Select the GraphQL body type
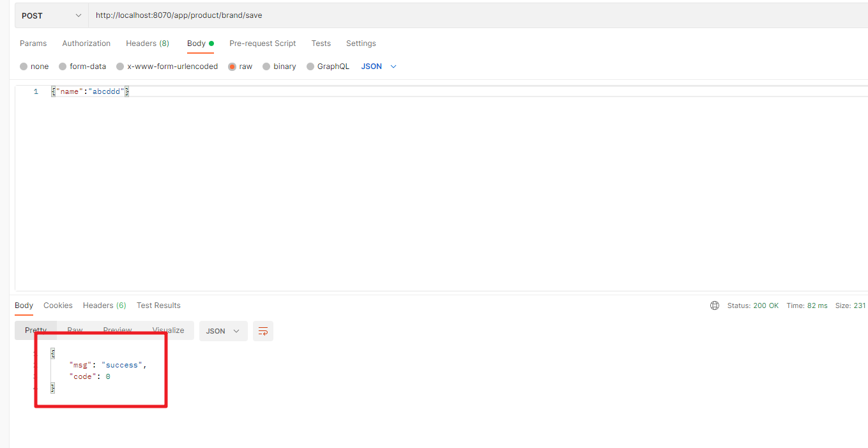This screenshot has height=448, width=868. tap(328, 66)
